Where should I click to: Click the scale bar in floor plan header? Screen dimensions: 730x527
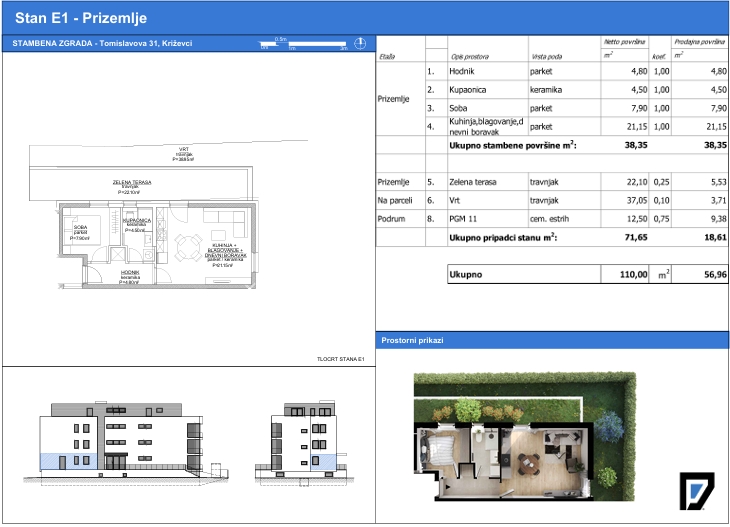(x=304, y=44)
